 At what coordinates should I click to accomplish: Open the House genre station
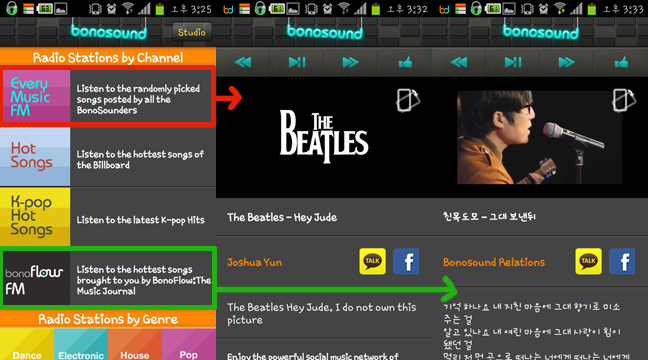click(135, 345)
